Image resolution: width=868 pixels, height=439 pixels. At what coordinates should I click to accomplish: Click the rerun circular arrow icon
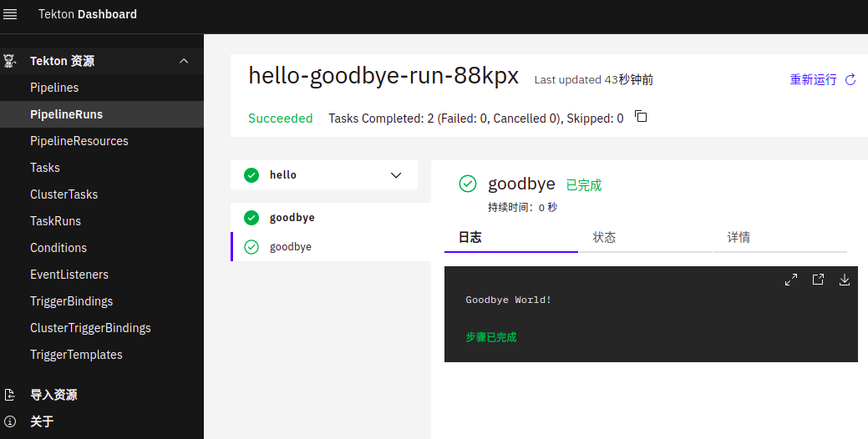pos(850,80)
